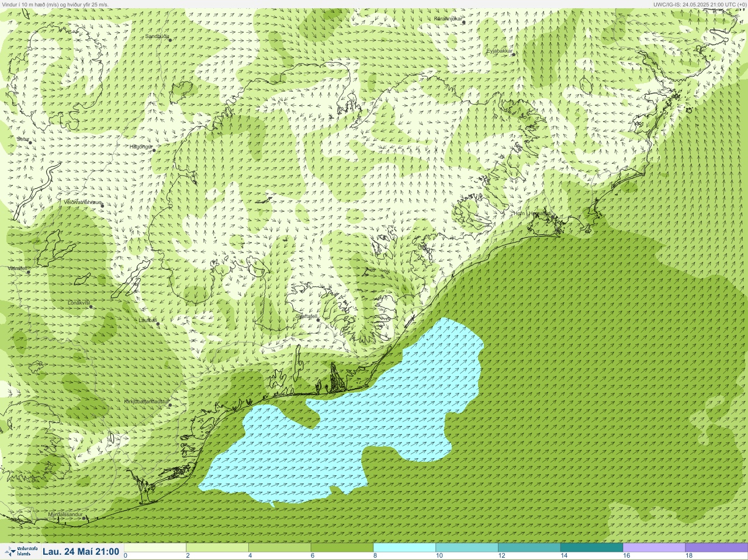The image size is (748, 560).
Task: Click the UWC/IG-IS 24.05.2025 timestamp
Action: tap(699, 4)
